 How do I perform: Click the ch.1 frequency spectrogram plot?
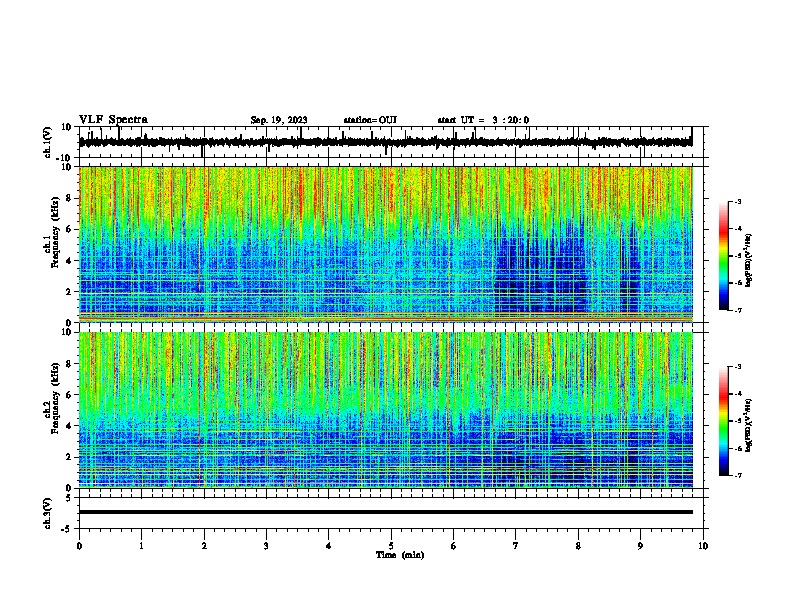[x=386, y=244]
